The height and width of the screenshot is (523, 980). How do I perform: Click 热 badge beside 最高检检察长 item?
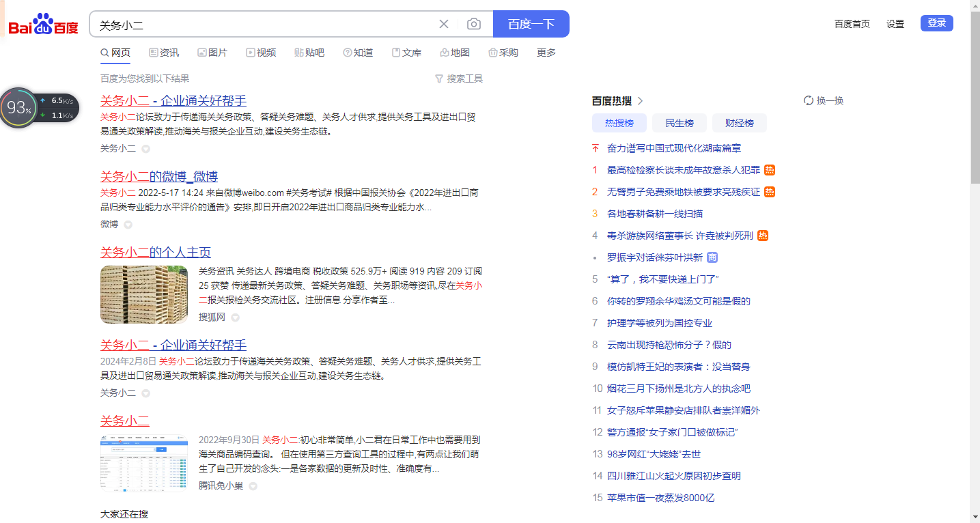tap(770, 170)
